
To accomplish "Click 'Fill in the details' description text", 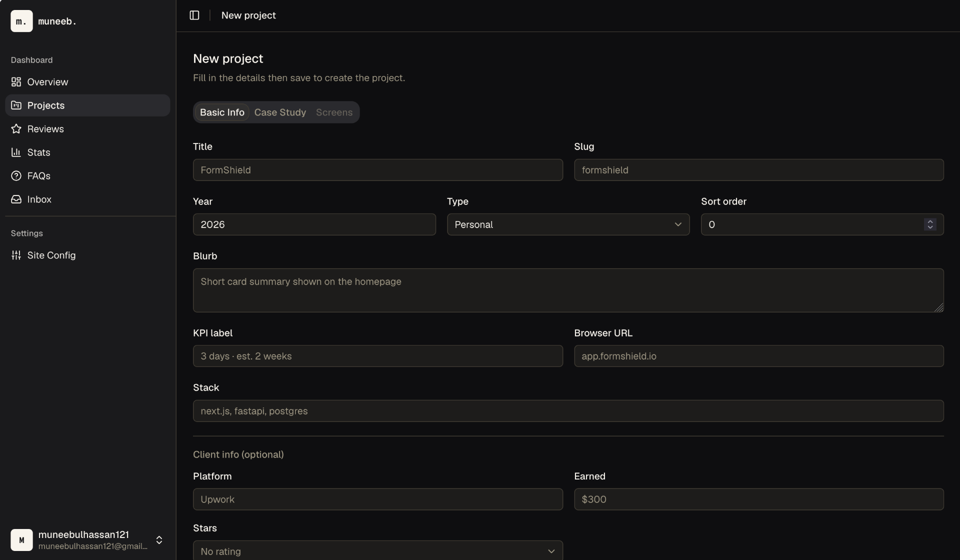I will pos(299,78).
